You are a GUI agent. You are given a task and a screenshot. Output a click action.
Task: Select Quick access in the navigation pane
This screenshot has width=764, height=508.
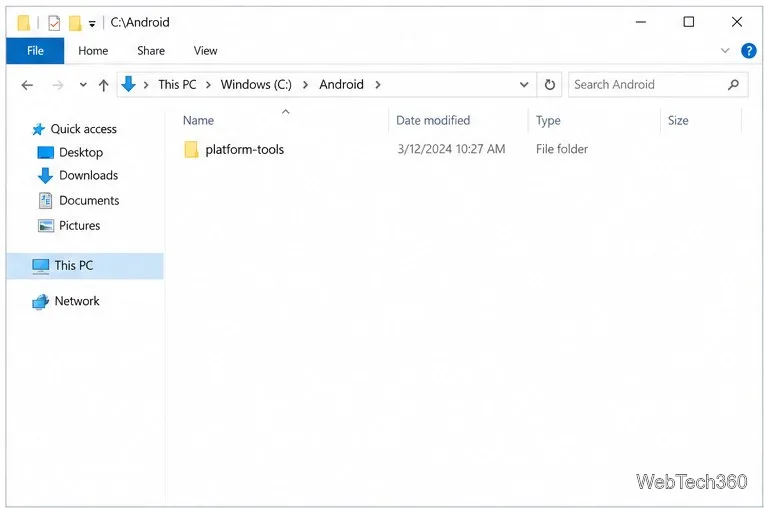[84, 129]
